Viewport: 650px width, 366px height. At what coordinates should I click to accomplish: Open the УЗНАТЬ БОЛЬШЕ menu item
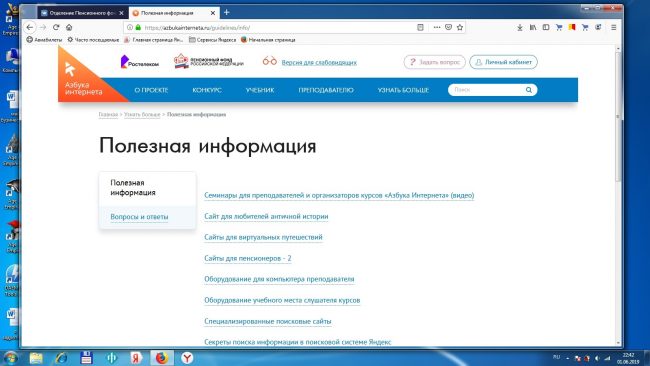pyautogui.click(x=403, y=90)
